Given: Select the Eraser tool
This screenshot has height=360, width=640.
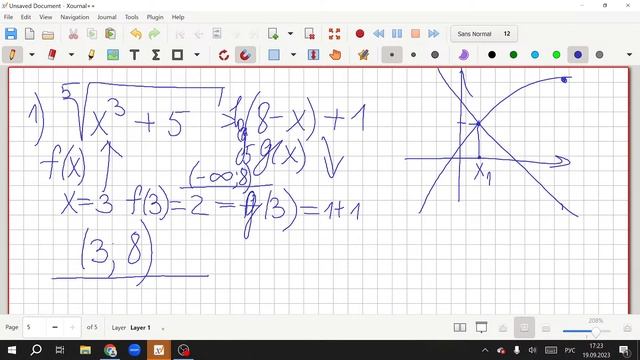Looking at the screenshot, I should (x=52, y=55).
